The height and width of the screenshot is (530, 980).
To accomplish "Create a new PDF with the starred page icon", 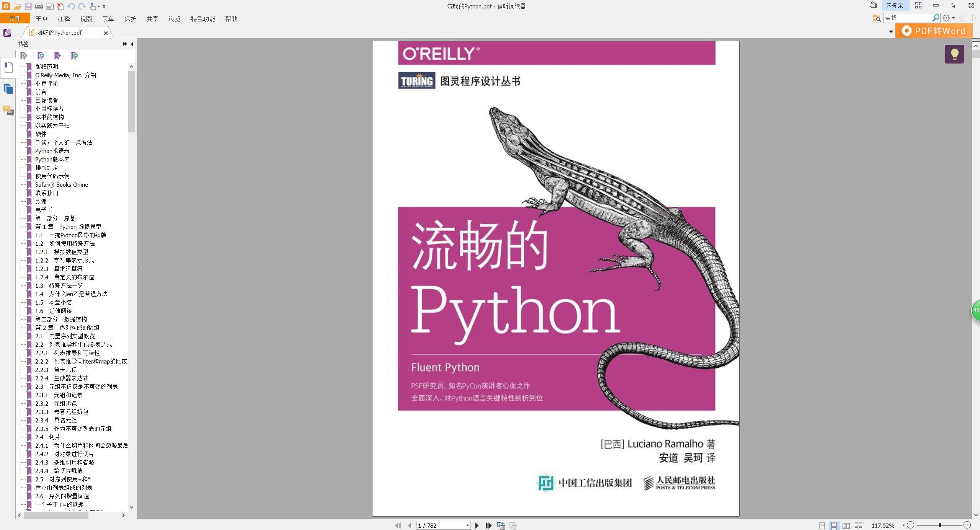I will tap(60, 6).
